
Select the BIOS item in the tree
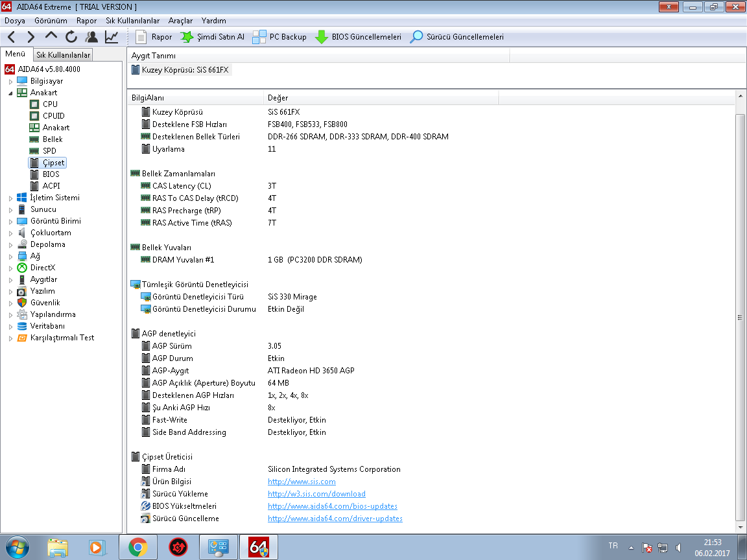pyautogui.click(x=51, y=174)
